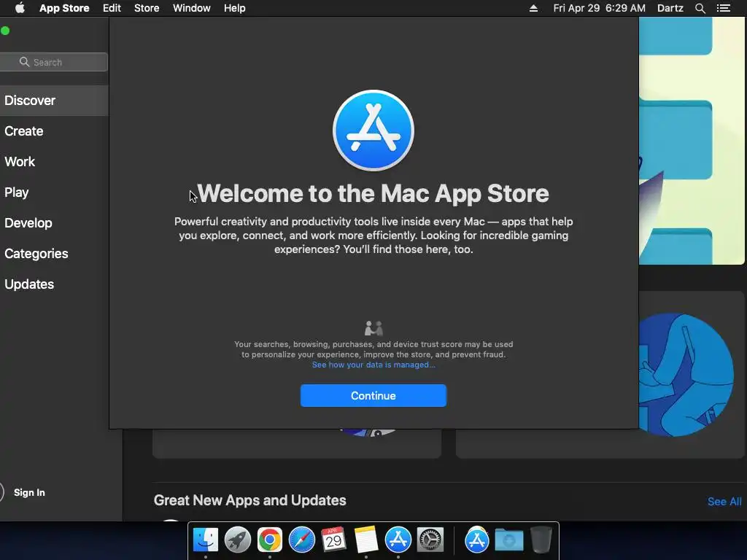Open the Edit menu
The height and width of the screenshot is (560, 747).
[112, 8]
